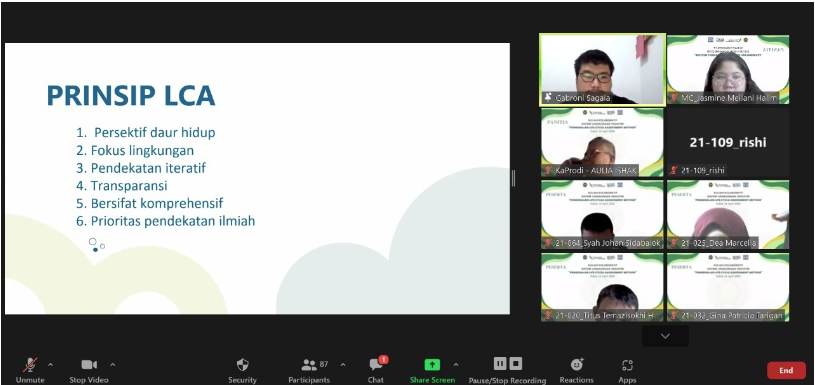The width and height of the screenshot is (815, 385).
Task: Expand the arrow beside Participants
Action: click(343, 365)
